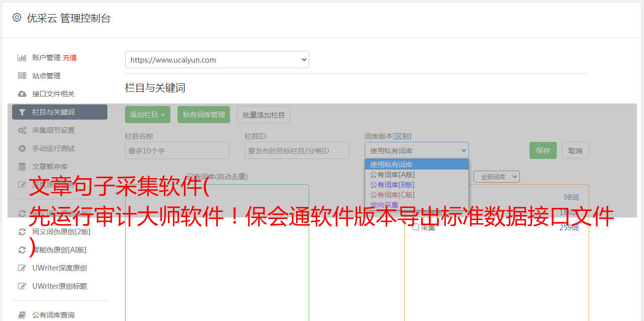Open 账户管理 in the sidebar

coord(46,58)
